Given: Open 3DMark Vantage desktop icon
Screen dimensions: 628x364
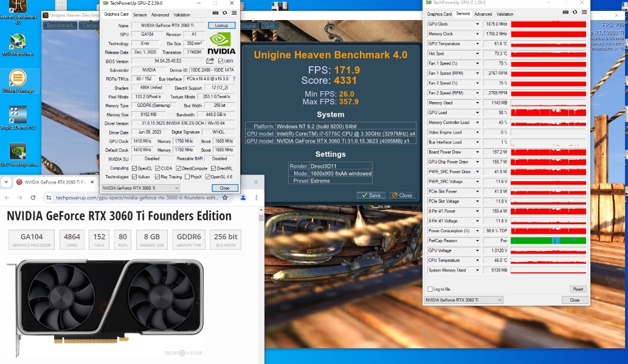Looking at the screenshot, I should click(x=18, y=81).
